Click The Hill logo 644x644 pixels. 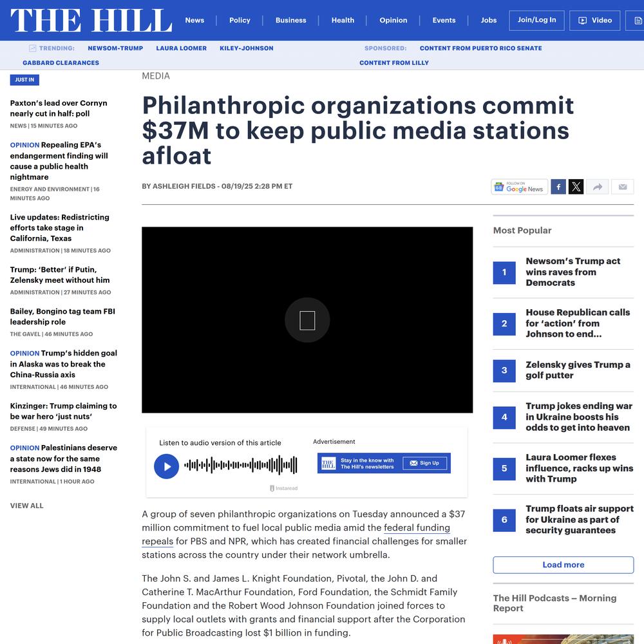click(91, 20)
